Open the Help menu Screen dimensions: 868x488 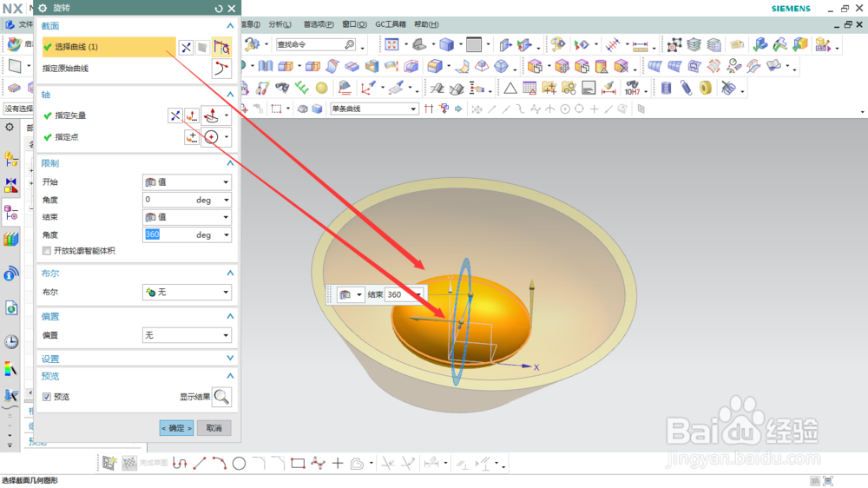[x=426, y=24]
